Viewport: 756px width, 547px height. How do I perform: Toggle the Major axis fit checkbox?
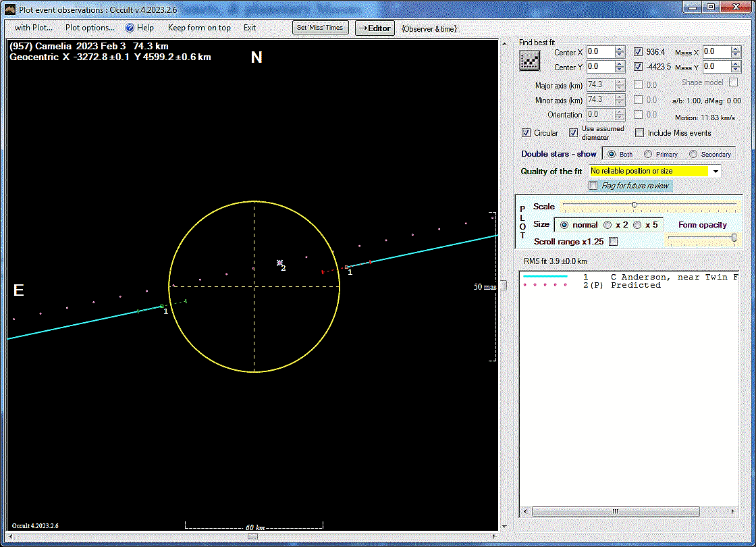[x=639, y=85]
